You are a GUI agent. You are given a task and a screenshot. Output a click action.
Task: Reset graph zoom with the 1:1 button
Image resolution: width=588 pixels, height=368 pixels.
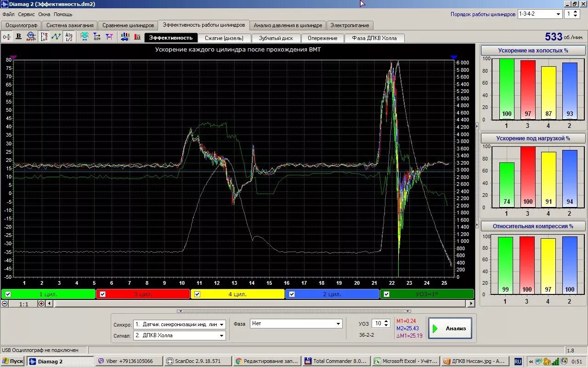(x=23, y=304)
